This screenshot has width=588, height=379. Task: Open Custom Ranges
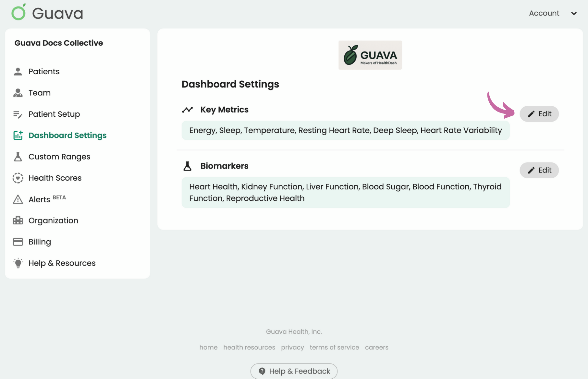[59, 157]
